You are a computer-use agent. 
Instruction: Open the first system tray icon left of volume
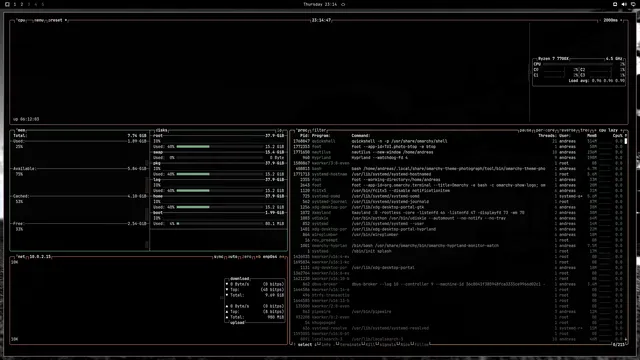pyautogui.click(x=615, y=4)
